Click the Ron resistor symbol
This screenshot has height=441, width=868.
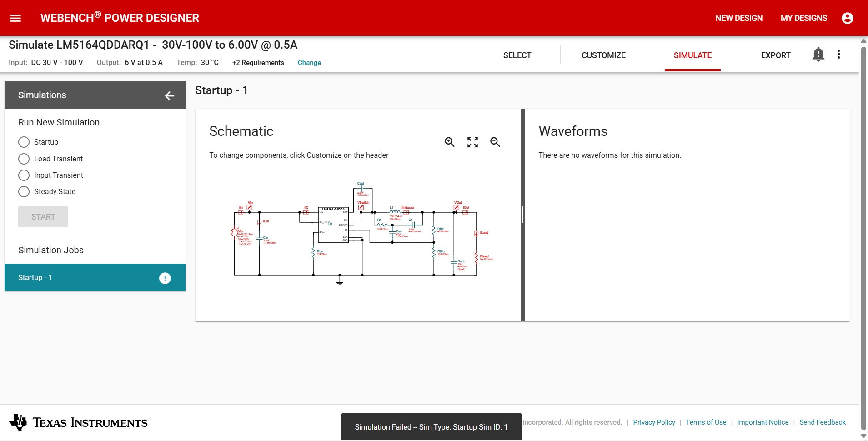point(313,252)
